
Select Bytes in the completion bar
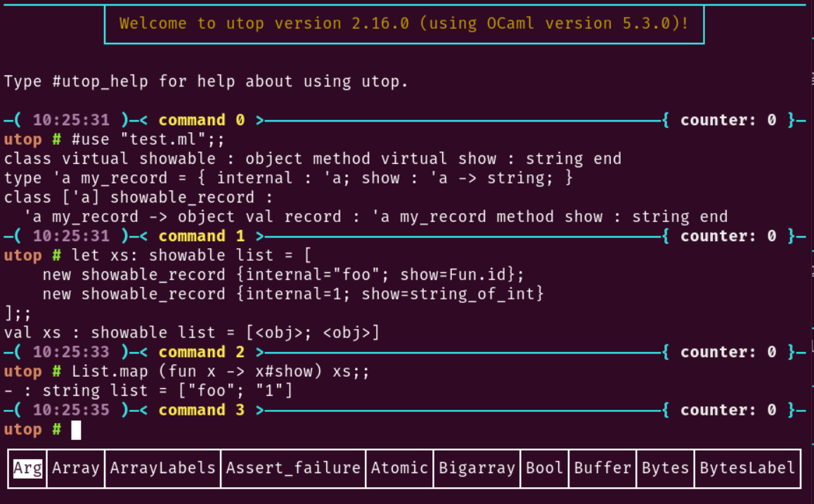click(x=665, y=468)
